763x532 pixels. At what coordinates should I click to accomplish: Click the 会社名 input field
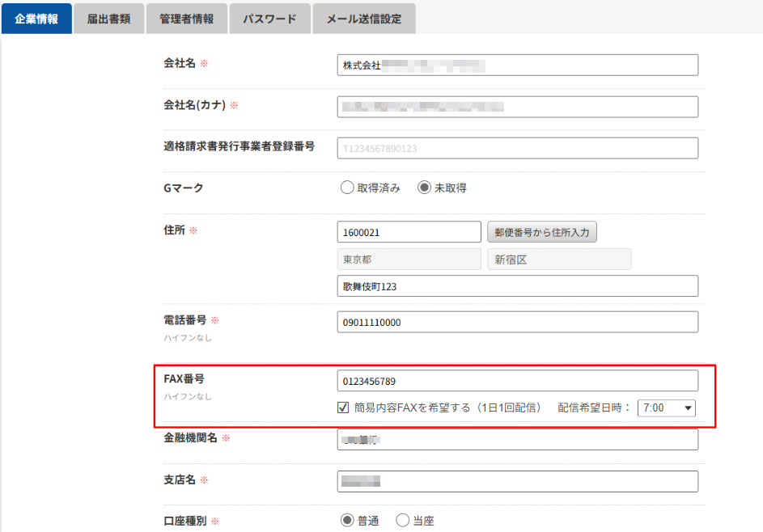[x=517, y=65]
